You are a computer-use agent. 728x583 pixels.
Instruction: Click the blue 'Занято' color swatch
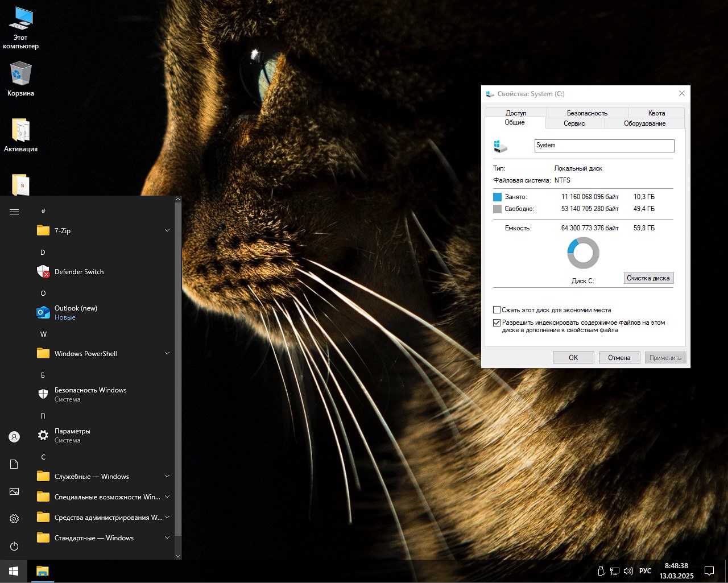tap(497, 197)
